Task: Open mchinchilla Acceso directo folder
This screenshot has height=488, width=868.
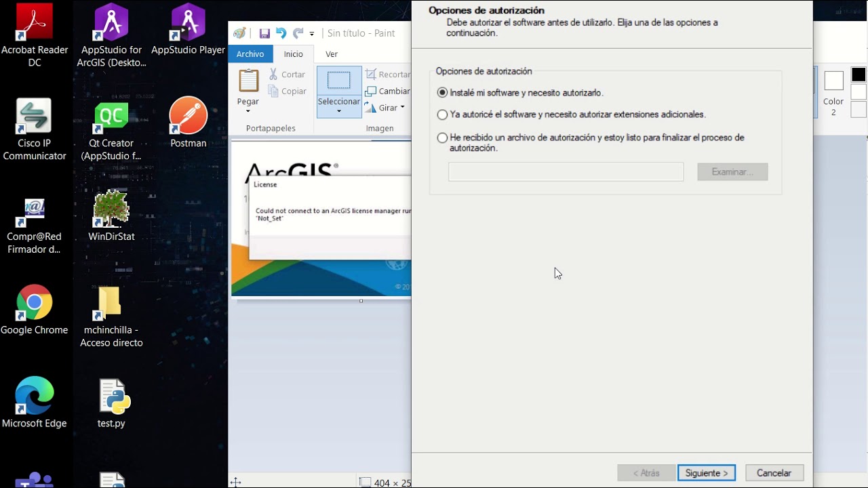Action: tap(111, 316)
